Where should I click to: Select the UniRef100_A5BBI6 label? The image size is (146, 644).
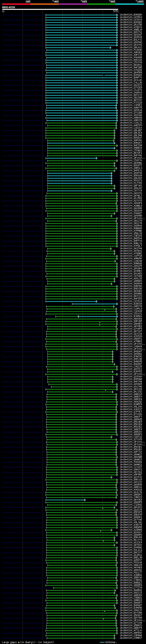[131, 148]
